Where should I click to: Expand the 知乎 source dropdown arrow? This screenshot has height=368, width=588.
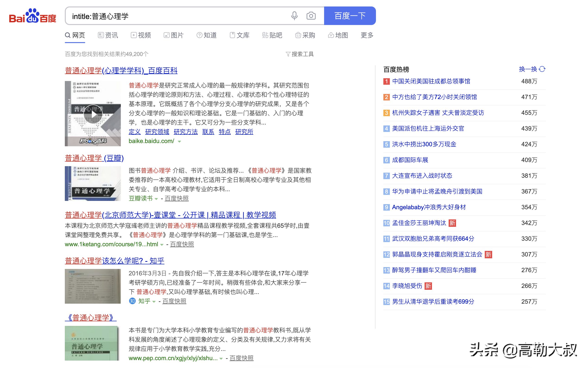pos(154,302)
